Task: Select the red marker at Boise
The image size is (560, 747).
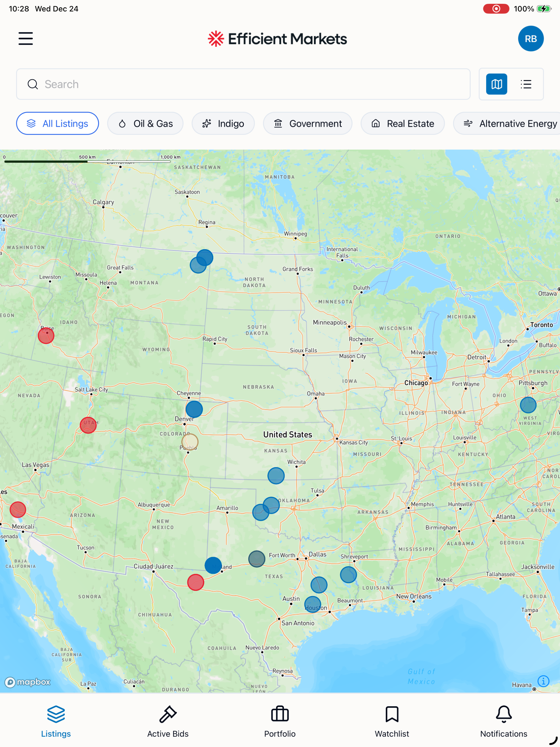Action: point(46,335)
